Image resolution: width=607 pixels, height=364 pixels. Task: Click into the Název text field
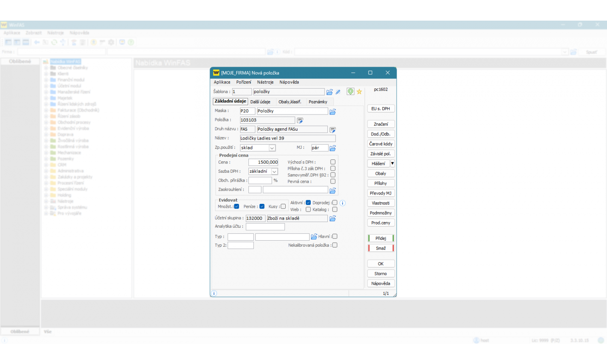287,138
